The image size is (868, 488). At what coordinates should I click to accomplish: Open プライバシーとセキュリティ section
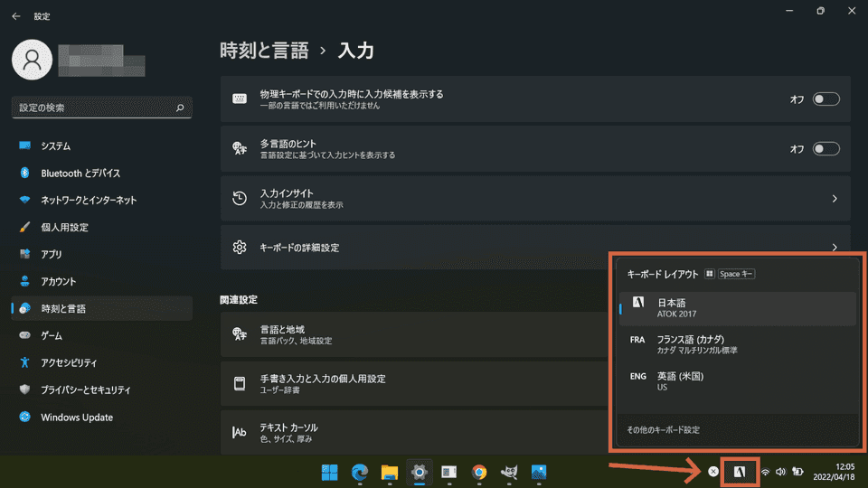click(102, 390)
